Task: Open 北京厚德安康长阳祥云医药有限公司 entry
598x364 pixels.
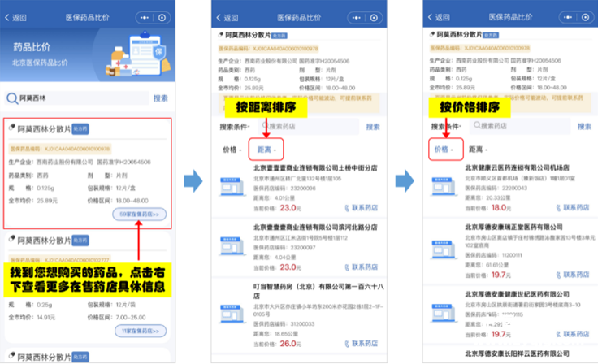Action: click(517, 353)
